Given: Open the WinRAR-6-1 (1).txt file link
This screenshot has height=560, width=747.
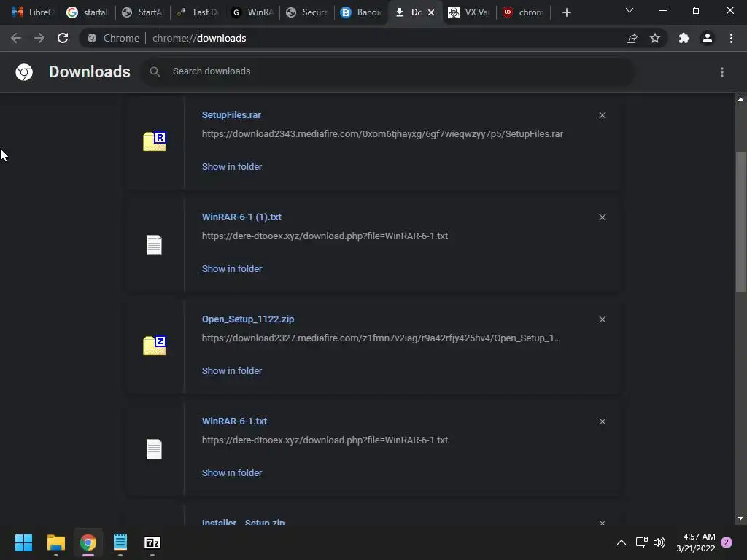Looking at the screenshot, I should pos(241,217).
